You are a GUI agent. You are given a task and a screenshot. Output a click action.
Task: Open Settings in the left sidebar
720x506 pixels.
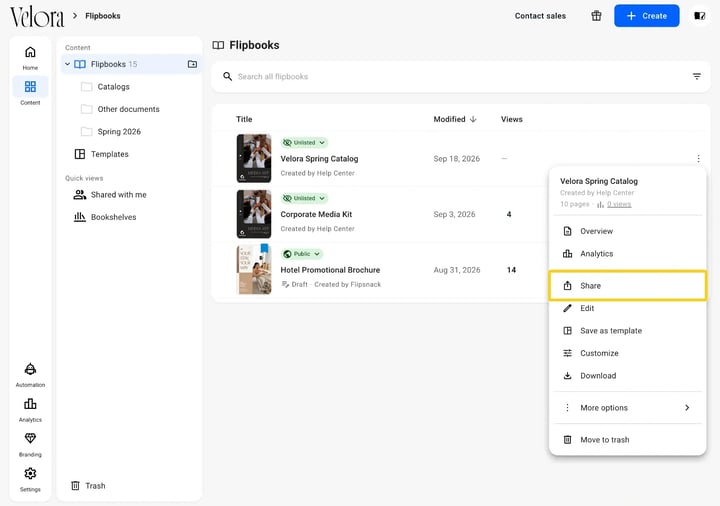click(x=30, y=479)
